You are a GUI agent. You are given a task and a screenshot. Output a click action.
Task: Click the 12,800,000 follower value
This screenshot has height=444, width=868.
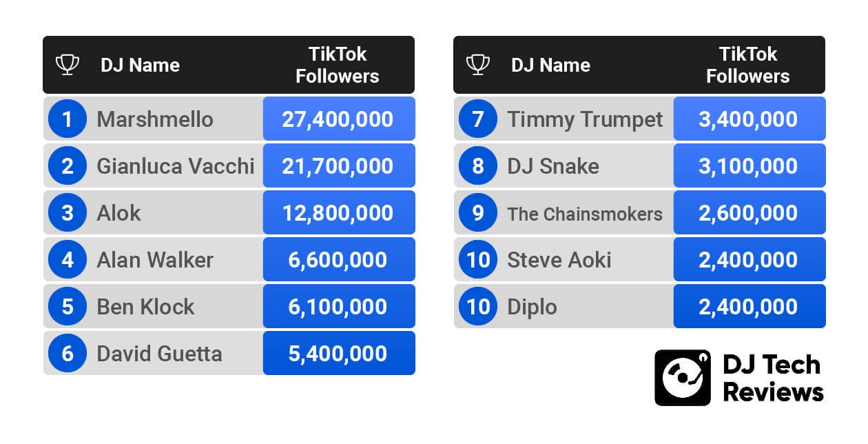tap(338, 213)
